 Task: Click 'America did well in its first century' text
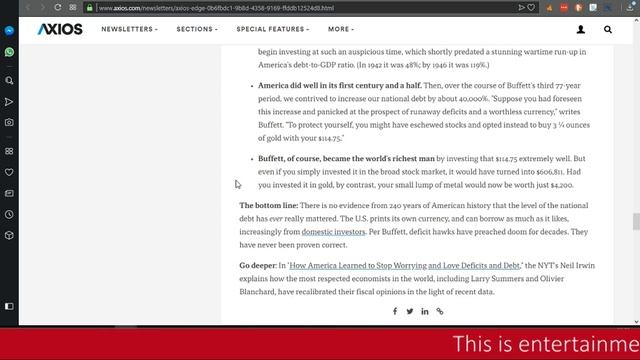(340, 86)
